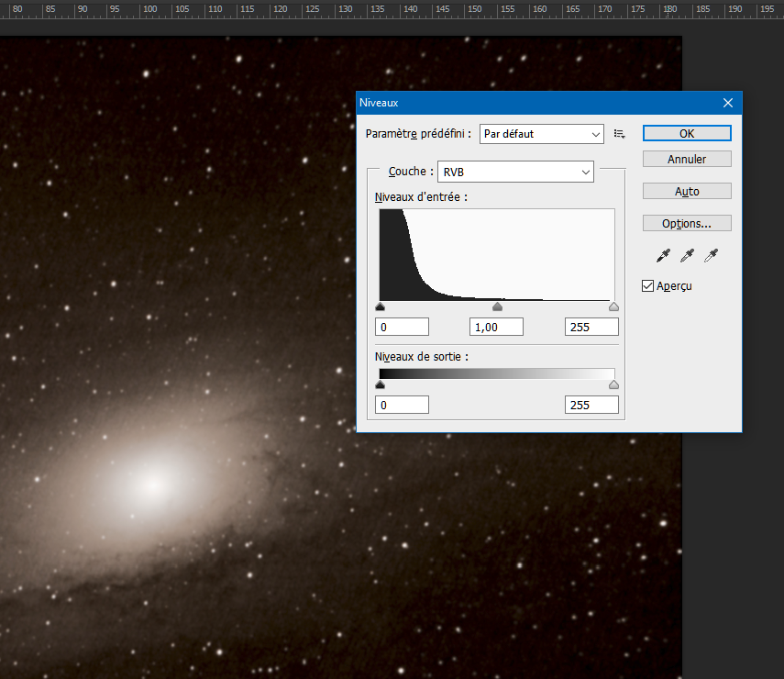Click the output shadows field showing 0

point(403,405)
